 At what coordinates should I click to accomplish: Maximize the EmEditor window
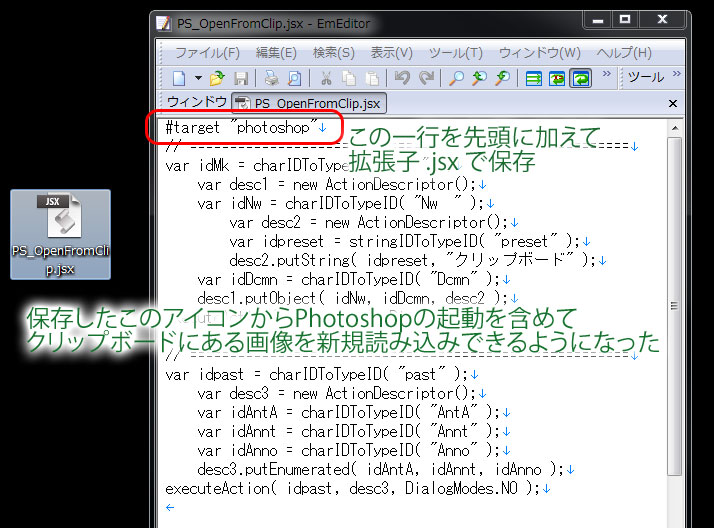click(x=625, y=20)
